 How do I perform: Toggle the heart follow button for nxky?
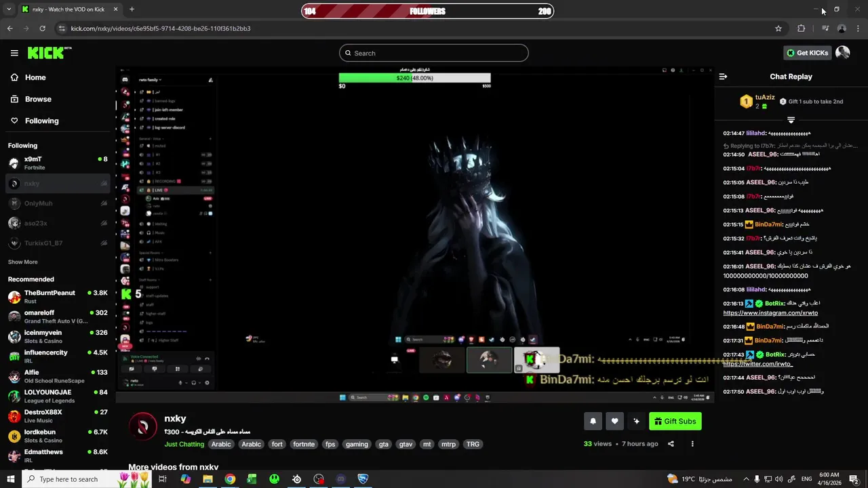coord(614,421)
